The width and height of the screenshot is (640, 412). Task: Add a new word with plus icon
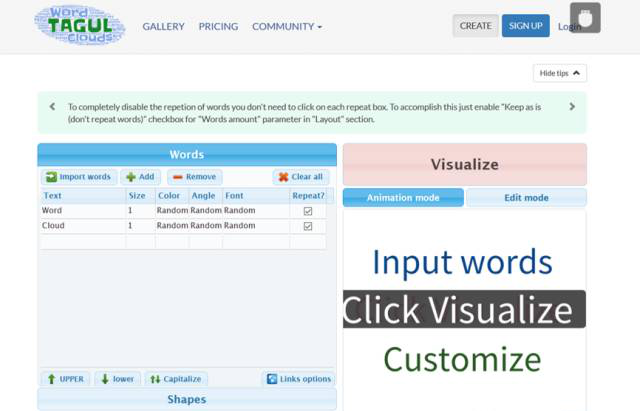[x=140, y=177]
